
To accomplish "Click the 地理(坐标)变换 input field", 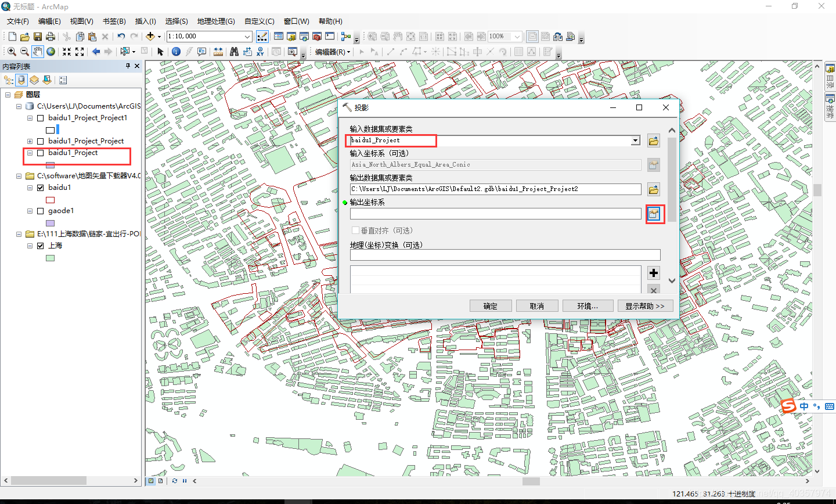I will (x=505, y=255).
